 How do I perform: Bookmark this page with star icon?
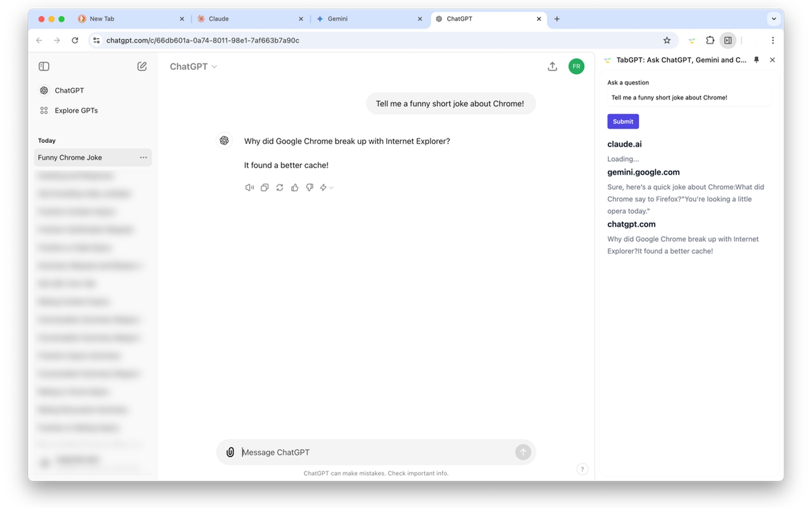pos(667,40)
